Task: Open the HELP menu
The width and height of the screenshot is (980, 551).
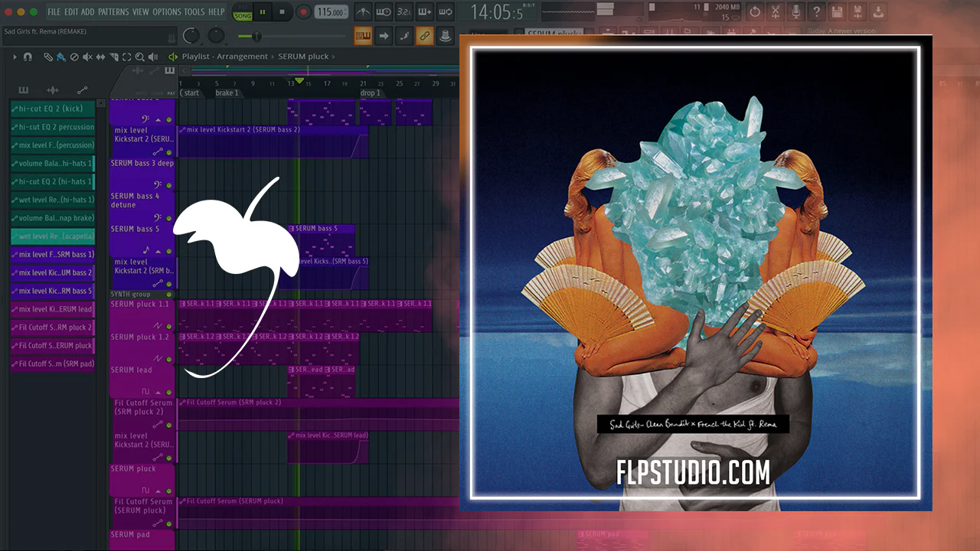Action: (217, 12)
